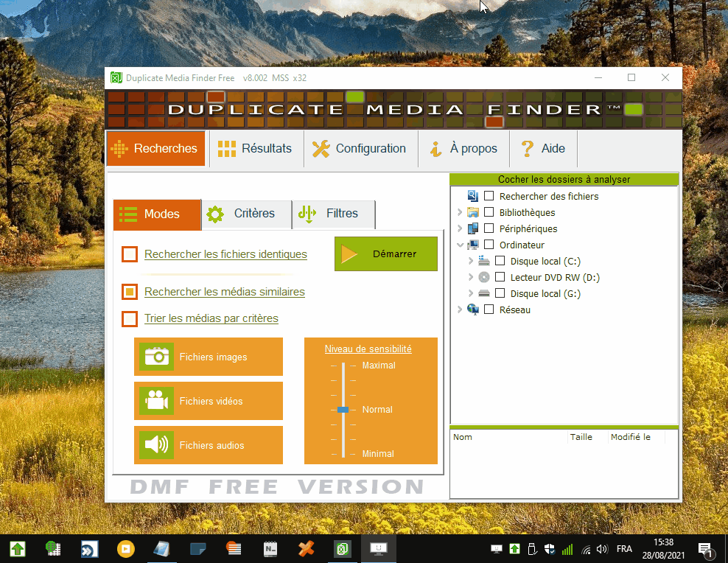Click the Lecteur DVD RW disc icon
Image resolution: width=728 pixels, height=563 pixels.
(484, 277)
